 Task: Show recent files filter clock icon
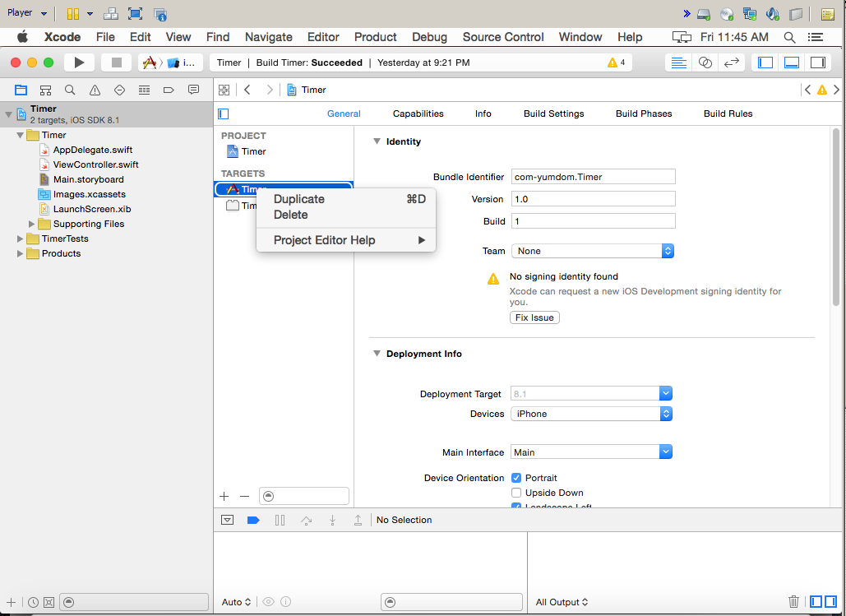coord(34,602)
